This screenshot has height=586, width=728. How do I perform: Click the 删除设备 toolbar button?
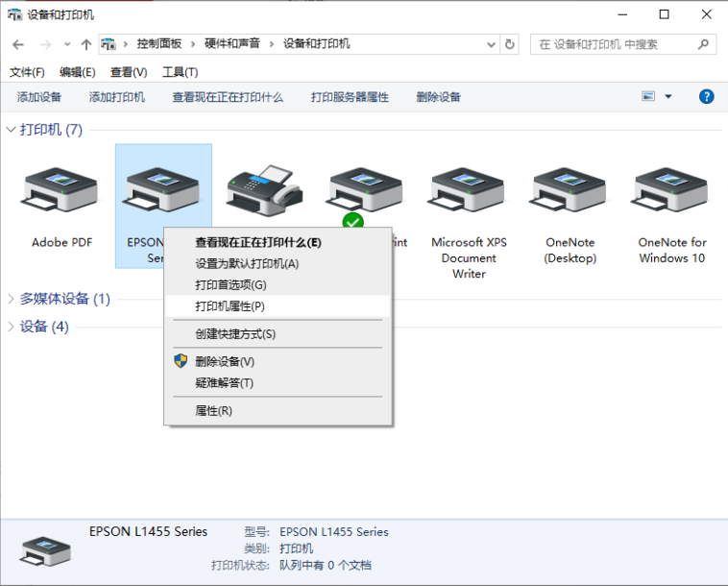pos(438,97)
